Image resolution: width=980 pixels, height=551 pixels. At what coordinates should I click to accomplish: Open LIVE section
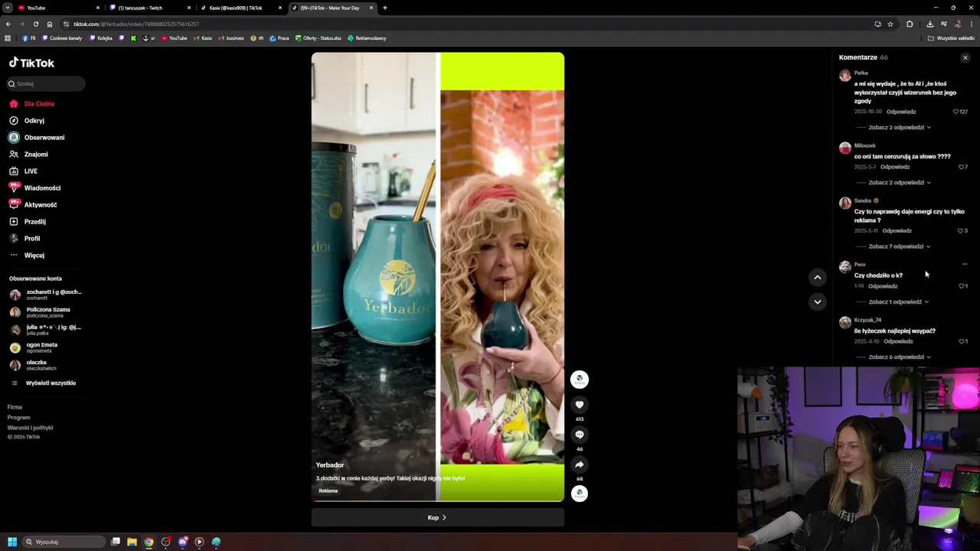coord(30,171)
